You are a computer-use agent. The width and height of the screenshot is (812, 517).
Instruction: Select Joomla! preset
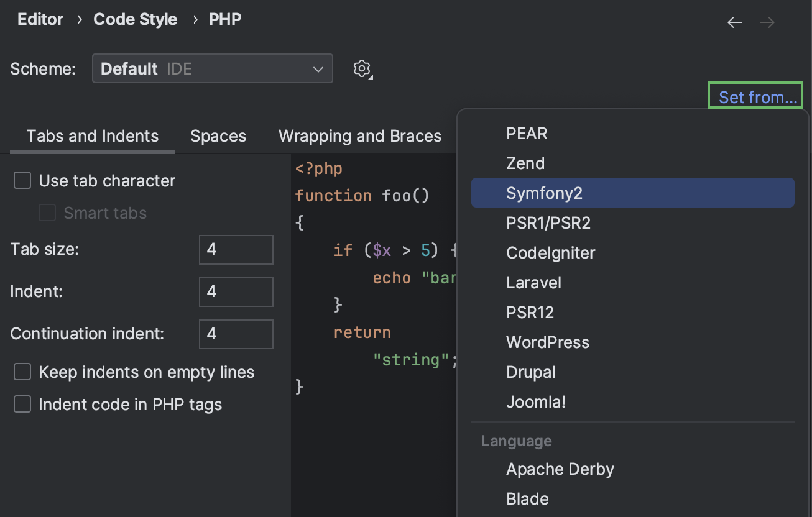633,402
